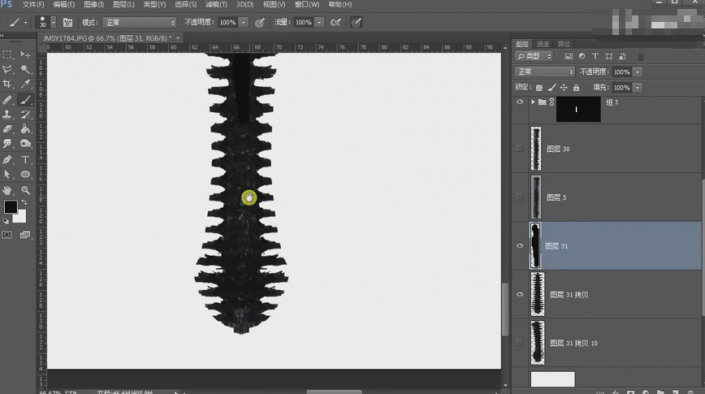
Task: Toggle lock transparent pixels
Action: coord(539,87)
